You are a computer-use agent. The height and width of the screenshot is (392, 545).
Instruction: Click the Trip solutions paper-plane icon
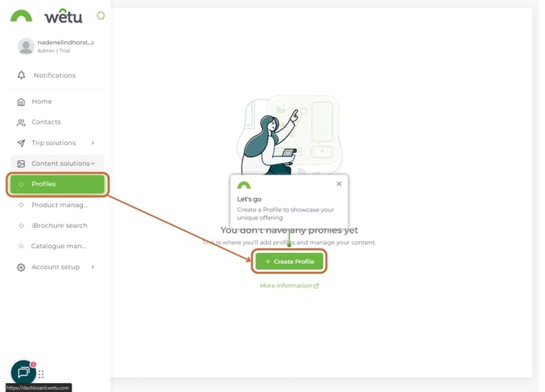click(x=21, y=143)
